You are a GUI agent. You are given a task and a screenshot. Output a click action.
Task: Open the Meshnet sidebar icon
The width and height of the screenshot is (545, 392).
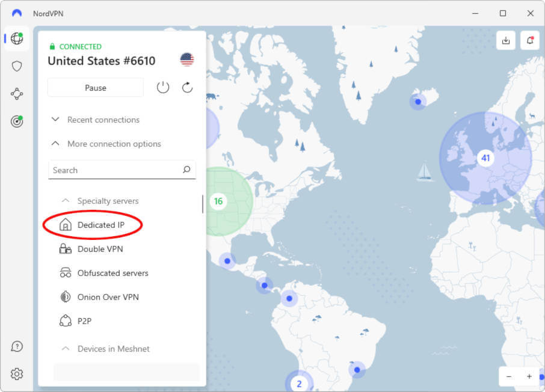tap(17, 94)
